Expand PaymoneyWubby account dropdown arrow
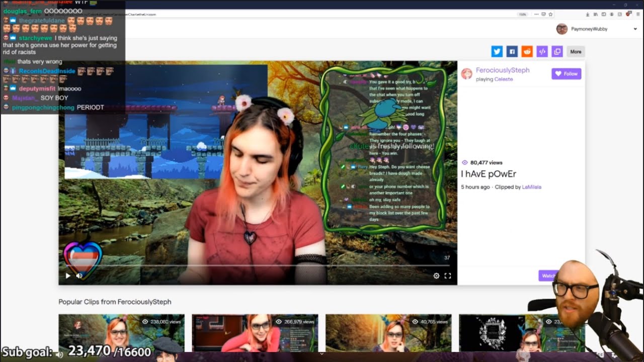 [635, 29]
